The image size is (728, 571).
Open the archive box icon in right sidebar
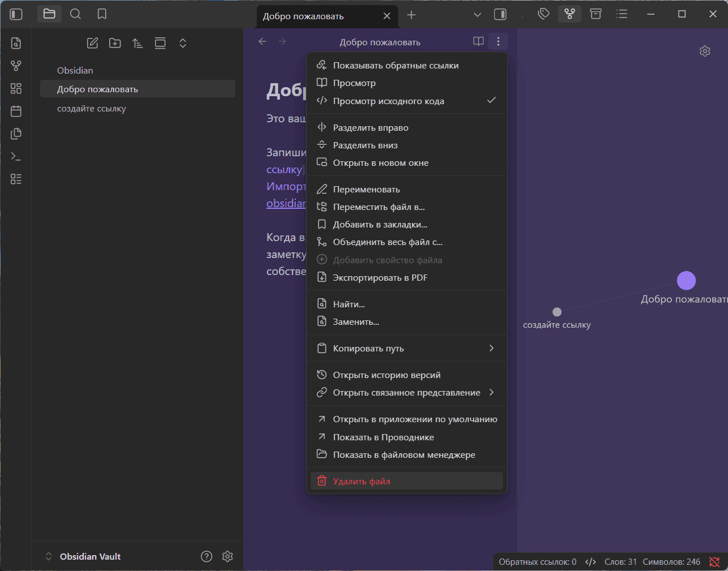tap(596, 14)
